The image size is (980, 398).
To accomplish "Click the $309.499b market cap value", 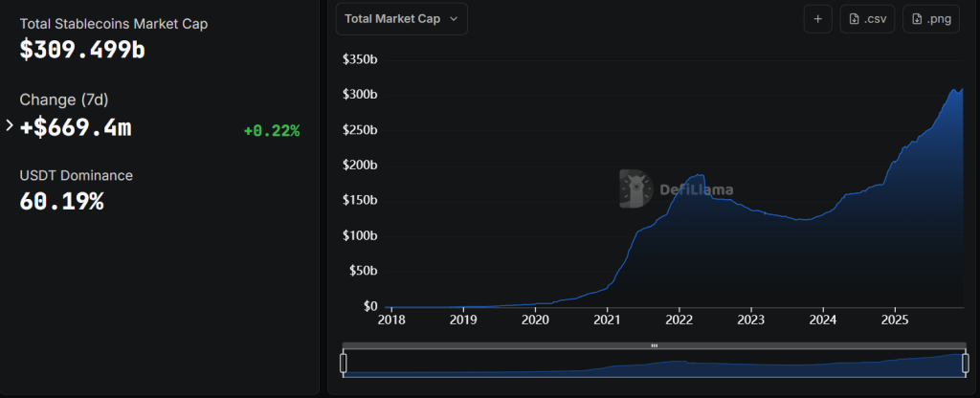I will 82,51.
